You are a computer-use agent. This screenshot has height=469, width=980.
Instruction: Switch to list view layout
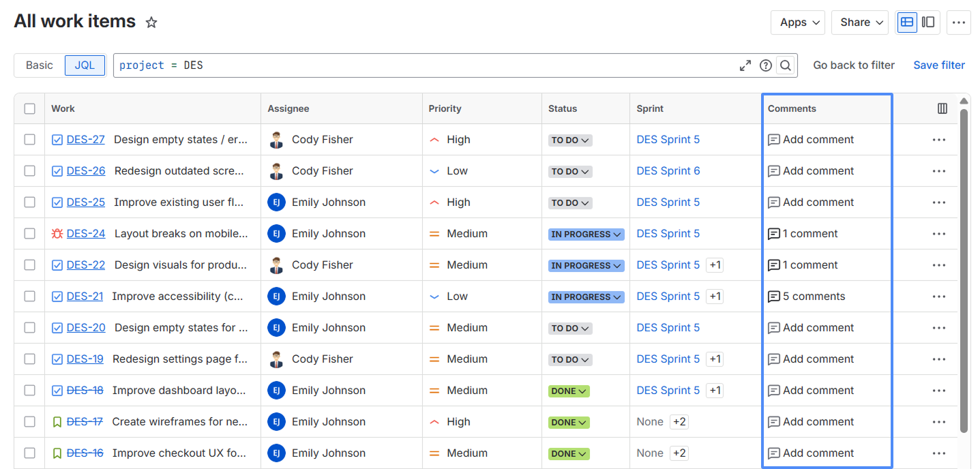(907, 22)
